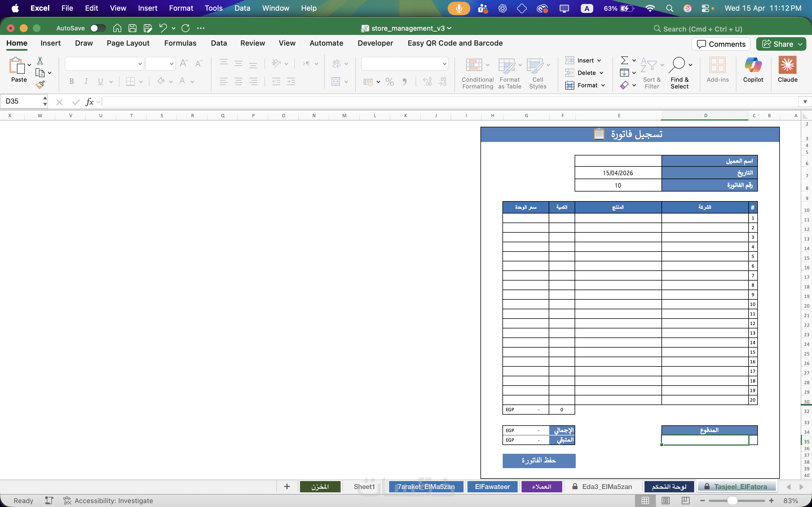Click the Cut scissors icon
Screen dimensions: 812x507
(40, 61)
